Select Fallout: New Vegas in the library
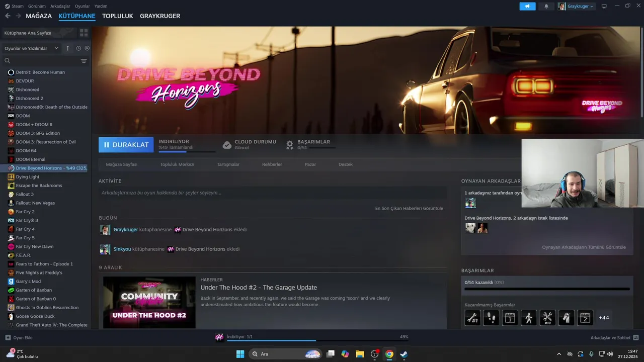 point(35,203)
